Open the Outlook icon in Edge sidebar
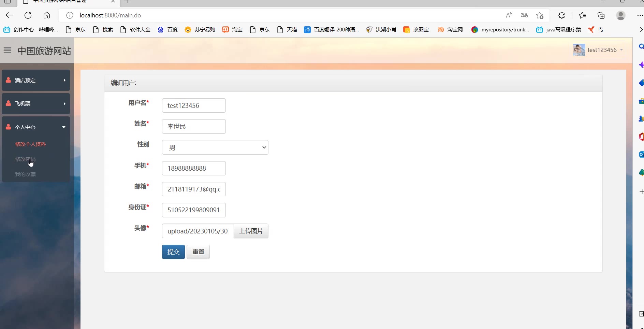644x329 pixels. click(641, 154)
